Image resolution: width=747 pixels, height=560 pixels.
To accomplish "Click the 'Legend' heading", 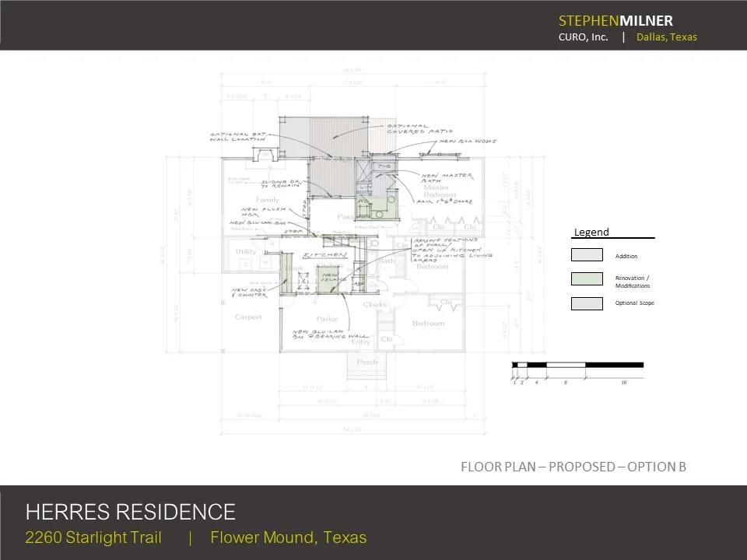I will [591, 232].
